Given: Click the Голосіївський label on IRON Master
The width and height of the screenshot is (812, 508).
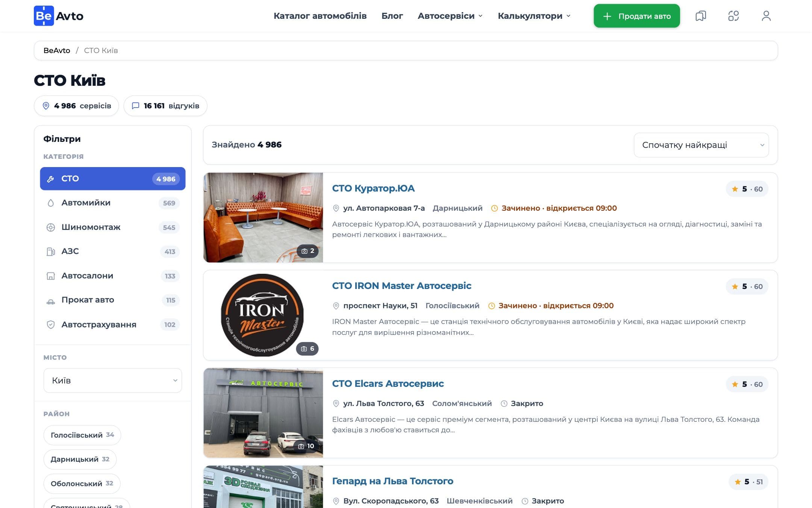Looking at the screenshot, I should tap(452, 306).
